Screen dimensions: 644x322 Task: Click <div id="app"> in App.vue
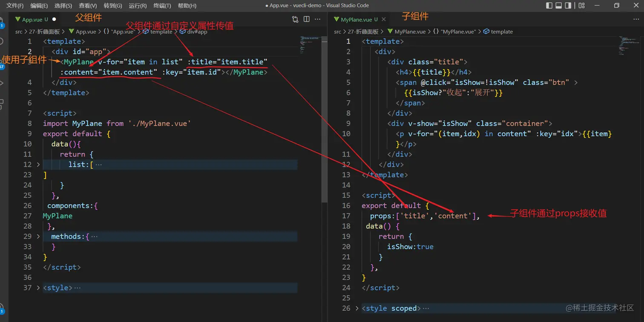[81, 51]
